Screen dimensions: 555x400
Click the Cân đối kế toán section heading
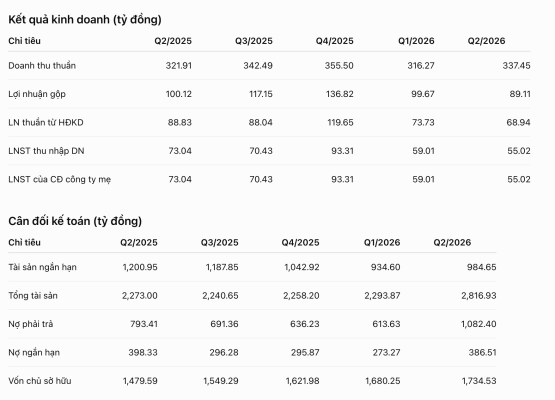(75, 221)
